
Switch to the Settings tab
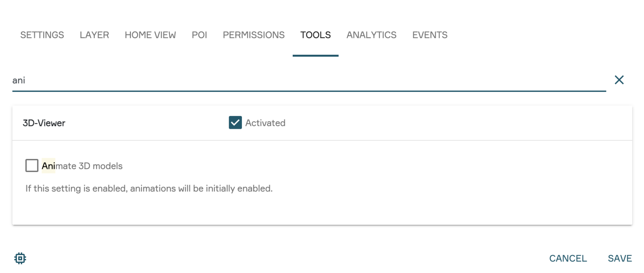pyautogui.click(x=42, y=35)
